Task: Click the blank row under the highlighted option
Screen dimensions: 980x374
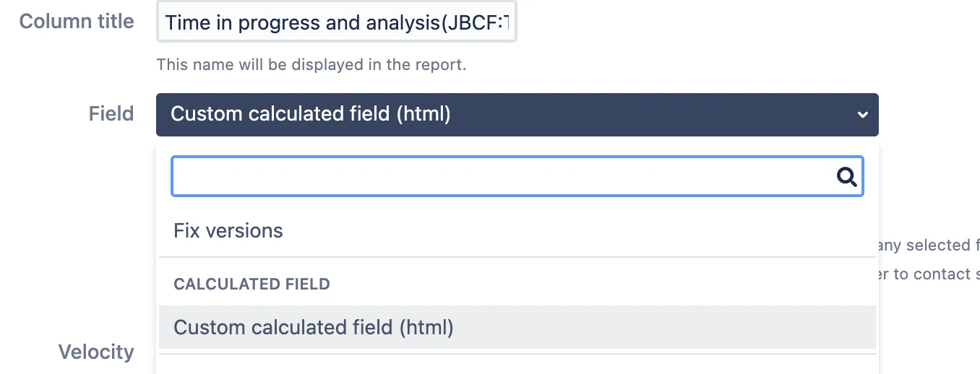Action: pos(517,365)
